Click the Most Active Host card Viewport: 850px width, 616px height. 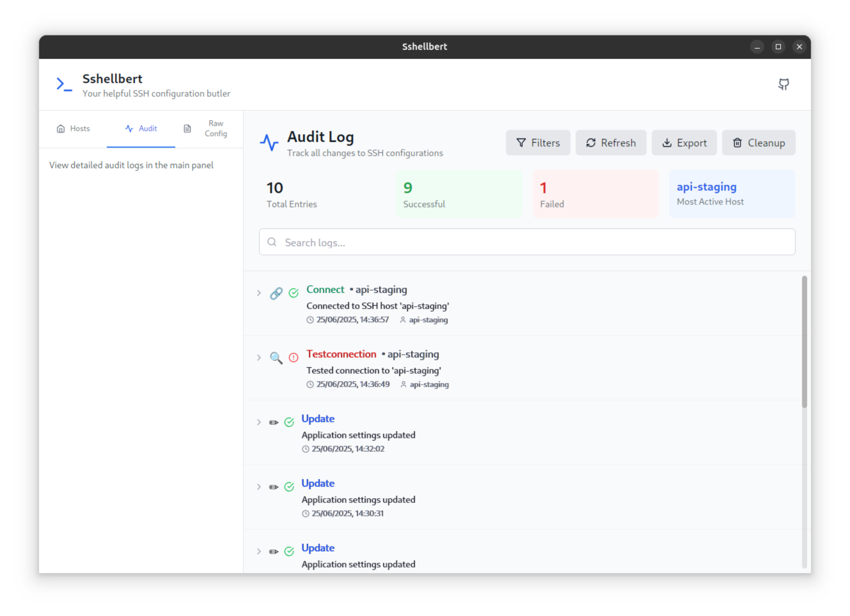click(732, 194)
